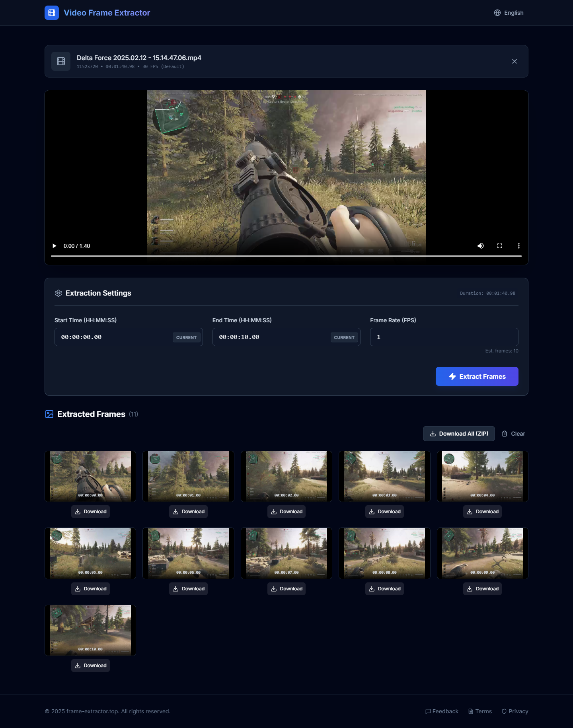This screenshot has height=728, width=573.
Task: Play the video in the player
Action: click(x=55, y=246)
